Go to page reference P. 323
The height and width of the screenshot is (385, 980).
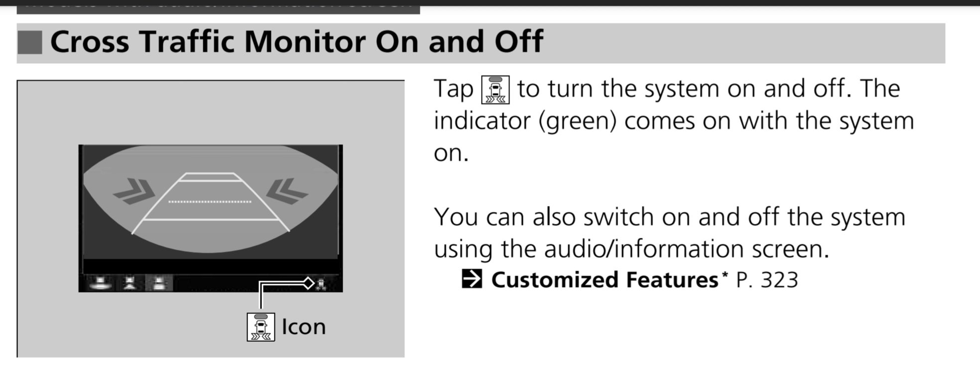click(x=766, y=280)
